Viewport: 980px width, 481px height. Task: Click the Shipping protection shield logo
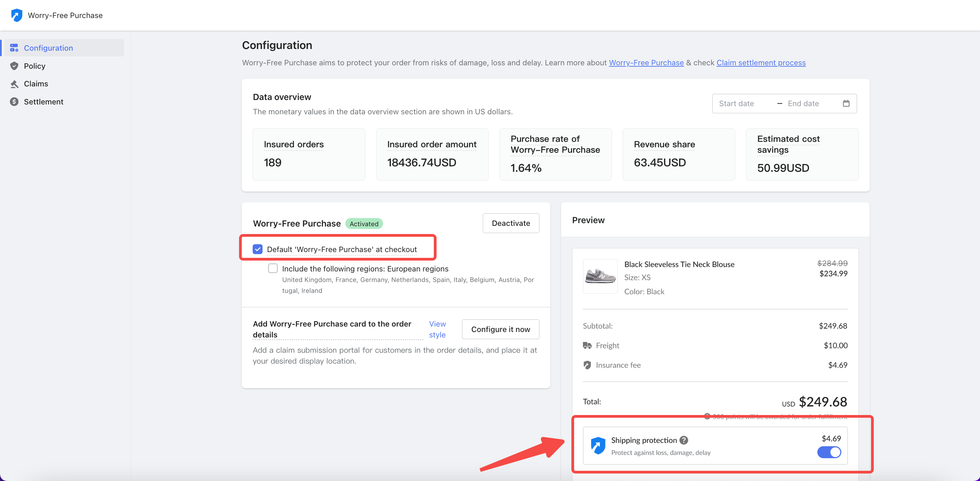point(598,445)
